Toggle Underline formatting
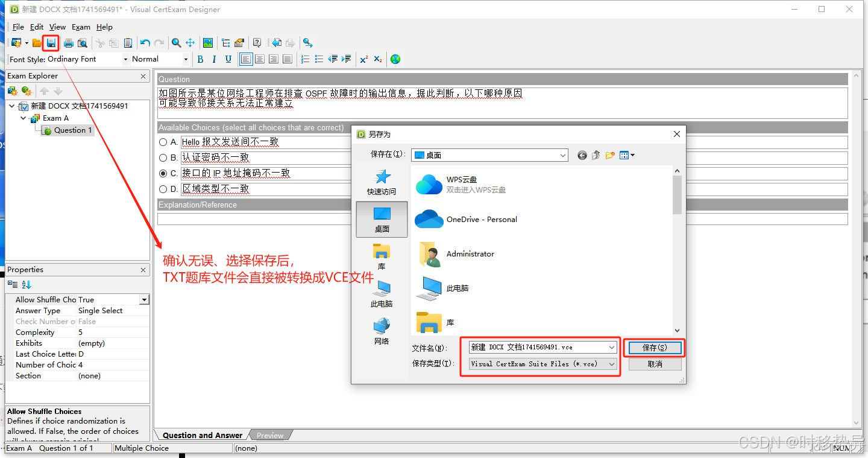868x458 pixels. pyautogui.click(x=228, y=59)
